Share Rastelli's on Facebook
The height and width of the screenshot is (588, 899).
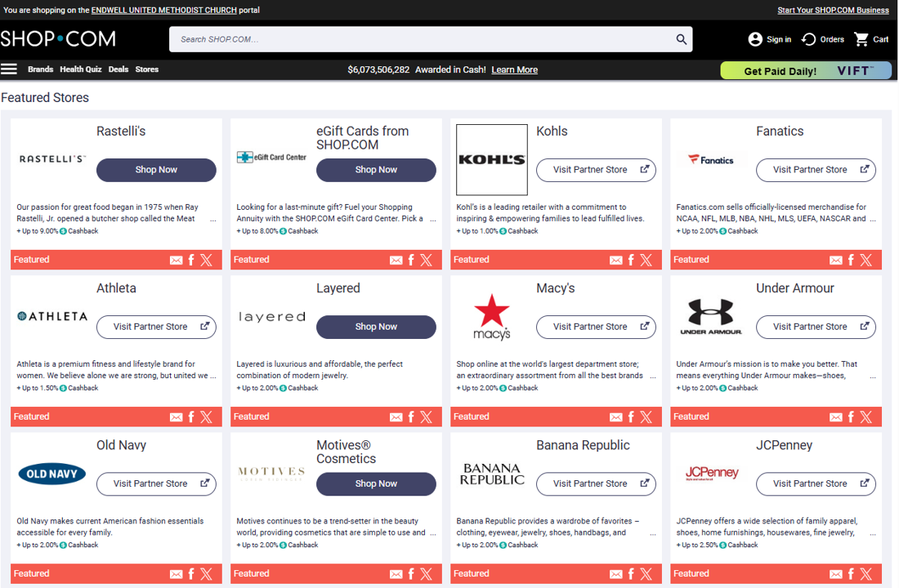tap(191, 261)
